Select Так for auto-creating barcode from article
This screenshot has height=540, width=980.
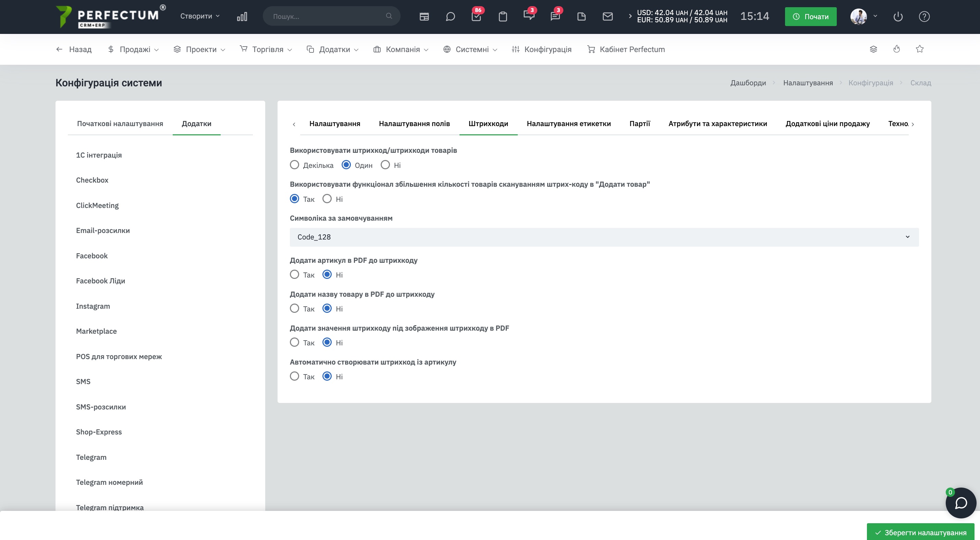coord(294,377)
